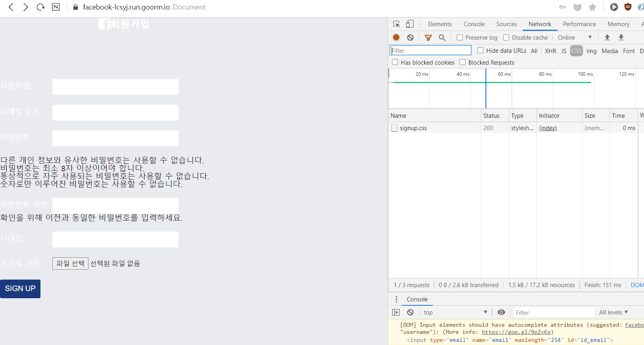Screen dimensions: 644x345
Task: Open the console context selector showing top
Action: (x=455, y=312)
